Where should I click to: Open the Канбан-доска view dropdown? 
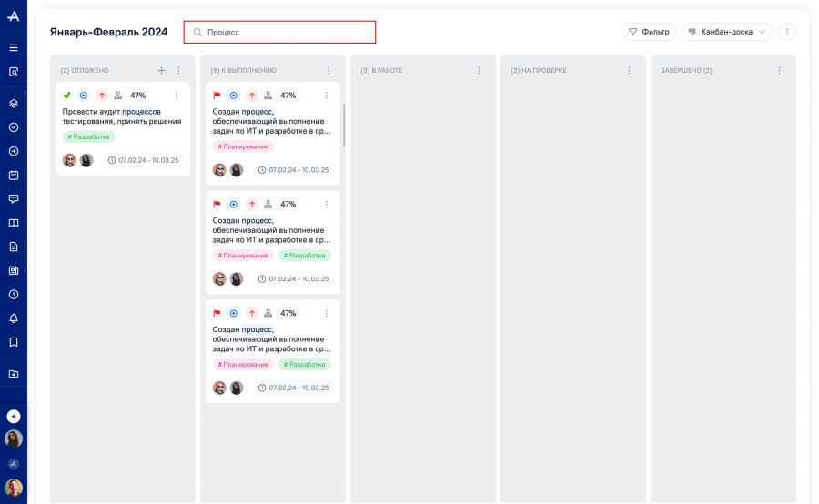coord(726,32)
